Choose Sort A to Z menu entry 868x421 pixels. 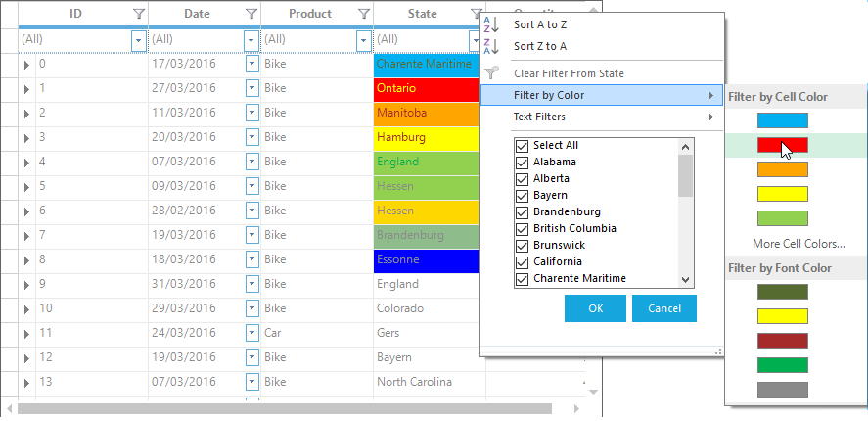[602, 24]
